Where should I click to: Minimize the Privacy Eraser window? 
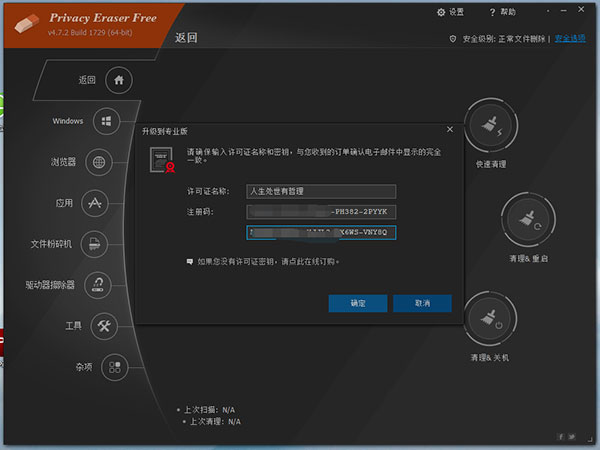(563, 11)
